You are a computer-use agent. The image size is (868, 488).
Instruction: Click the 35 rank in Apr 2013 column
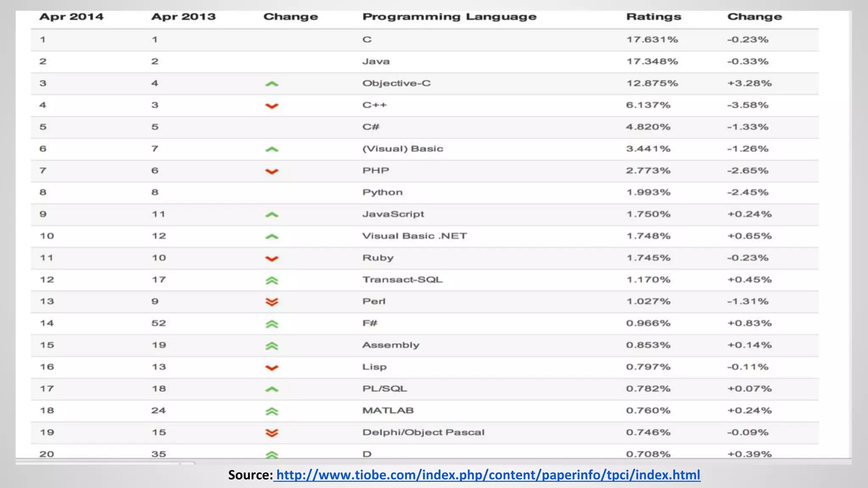click(159, 454)
